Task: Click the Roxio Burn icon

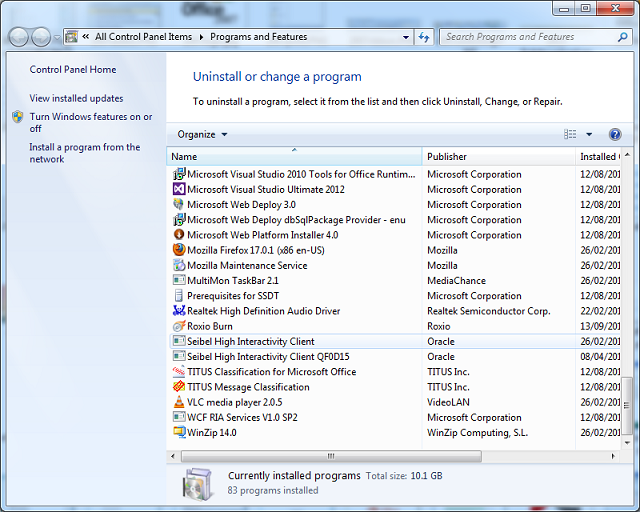Action: [179, 326]
